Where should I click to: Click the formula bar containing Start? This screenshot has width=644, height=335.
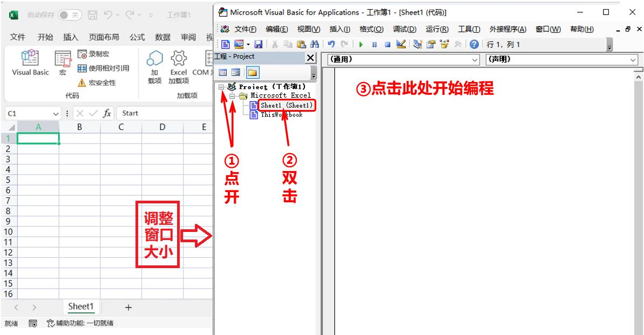[162, 113]
